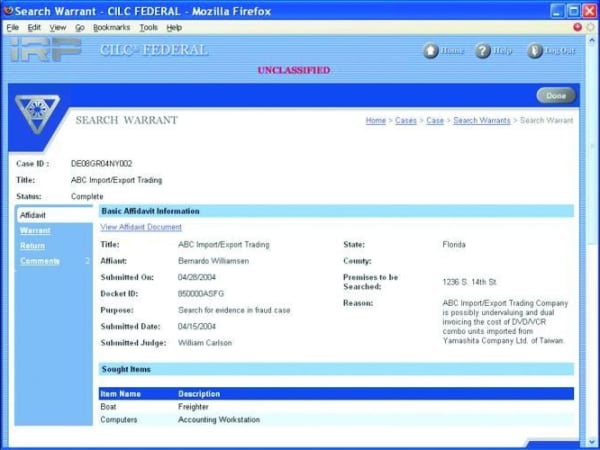The image size is (600, 450).
Task: Click the Home icon in header
Action: pos(431,51)
